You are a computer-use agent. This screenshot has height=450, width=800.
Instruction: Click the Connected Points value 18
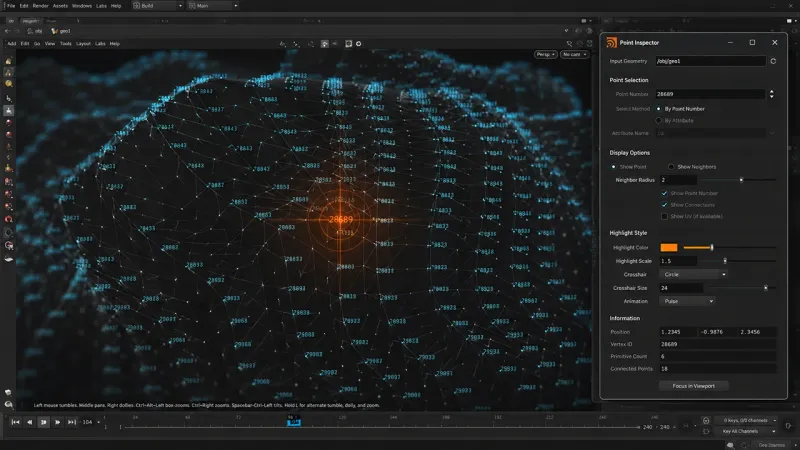[664, 369]
